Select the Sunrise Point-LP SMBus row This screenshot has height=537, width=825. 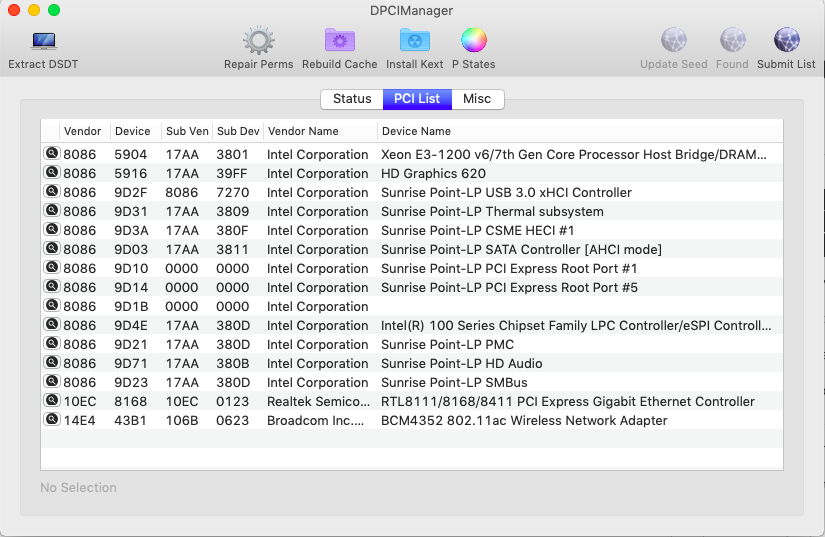click(x=454, y=382)
